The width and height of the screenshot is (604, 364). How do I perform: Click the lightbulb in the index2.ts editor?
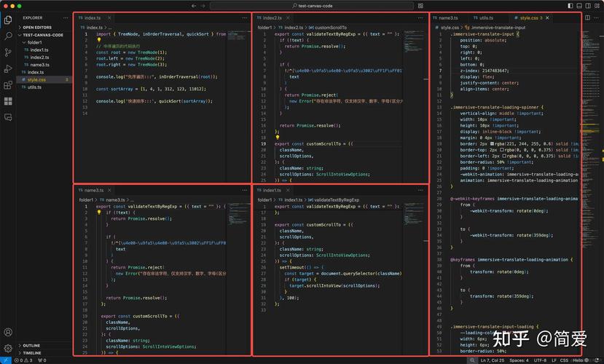pos(278,138)
